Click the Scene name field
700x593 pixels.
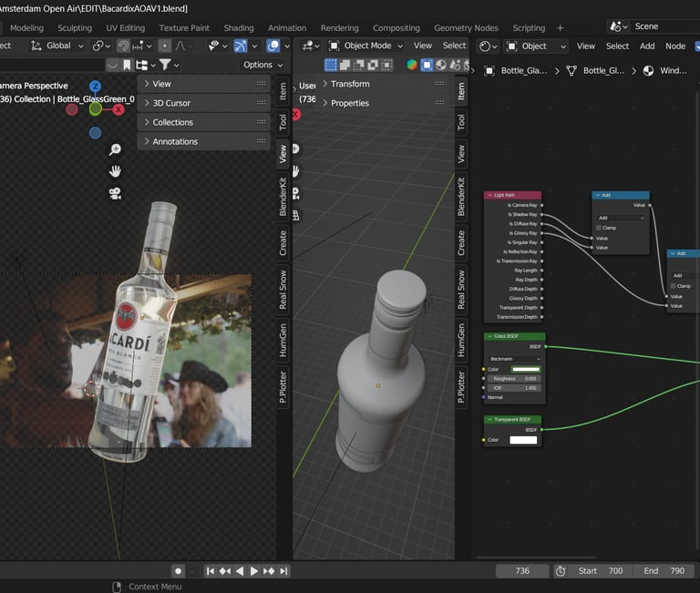pyautogui.click(x=665, y=26)
